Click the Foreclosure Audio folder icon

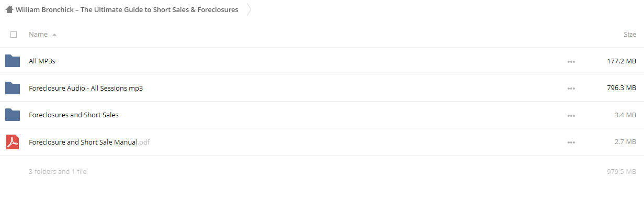coord(13,88)
